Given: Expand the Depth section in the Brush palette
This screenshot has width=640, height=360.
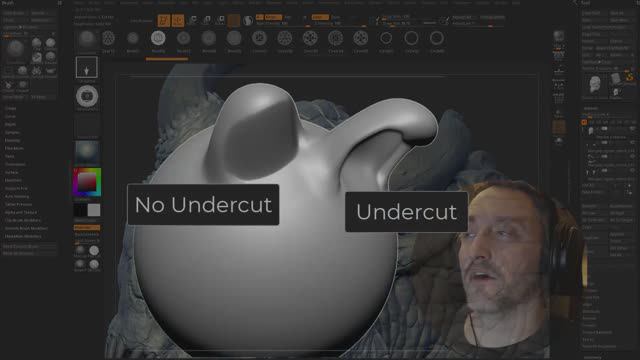Looking at the screenshot, I should click(x=10, y=124).
